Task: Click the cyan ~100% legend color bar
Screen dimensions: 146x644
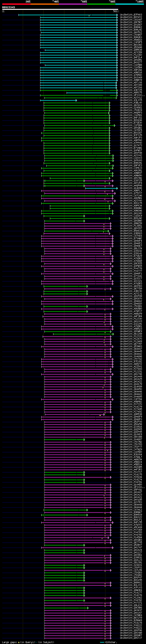Action: [x=130, y=4]
